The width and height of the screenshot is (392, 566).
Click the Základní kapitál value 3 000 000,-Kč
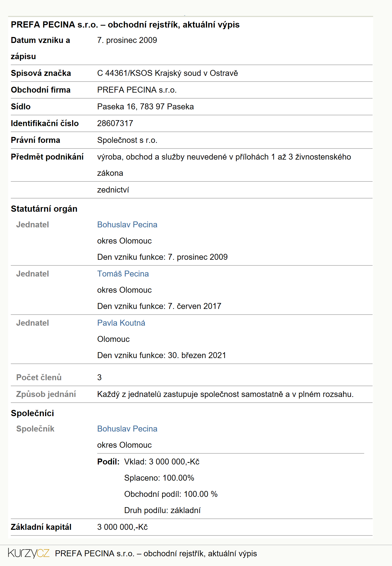tap(123, 527)
